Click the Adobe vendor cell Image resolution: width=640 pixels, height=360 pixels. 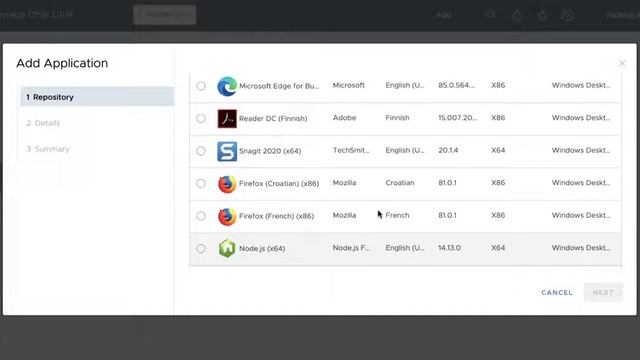click(x=344, y=118)
